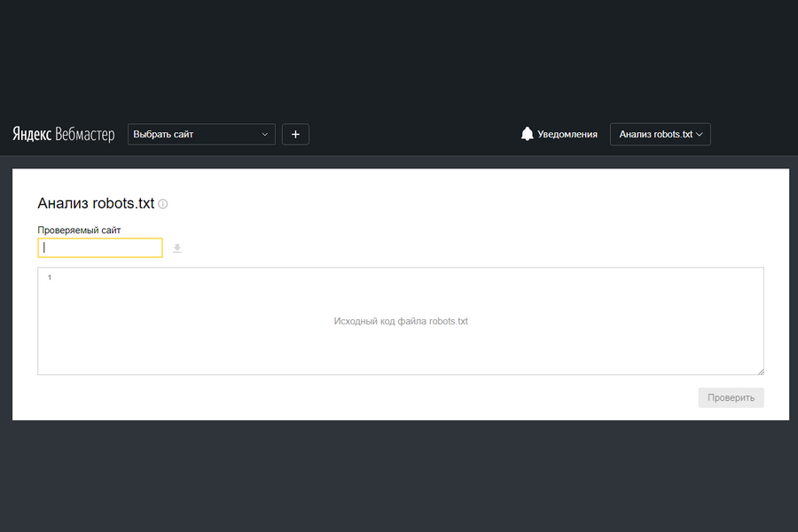
Task: Click the arrow on Анализ robots.txt menu
Action: point(700,135)
